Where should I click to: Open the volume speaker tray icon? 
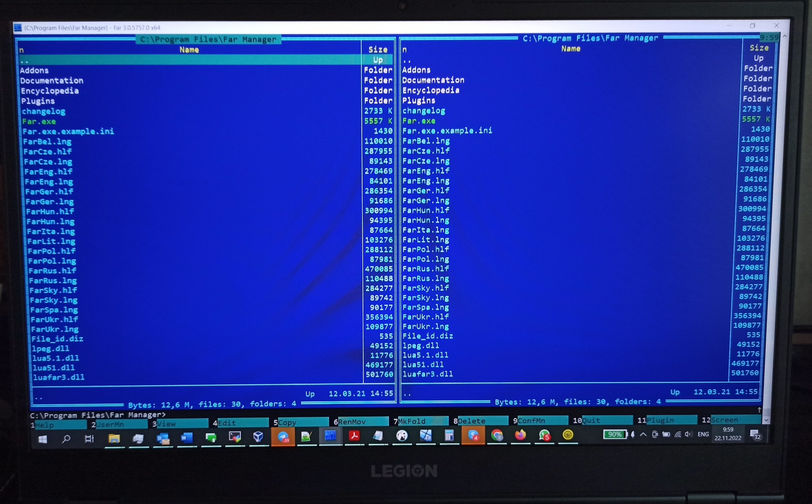coord(689,434)
